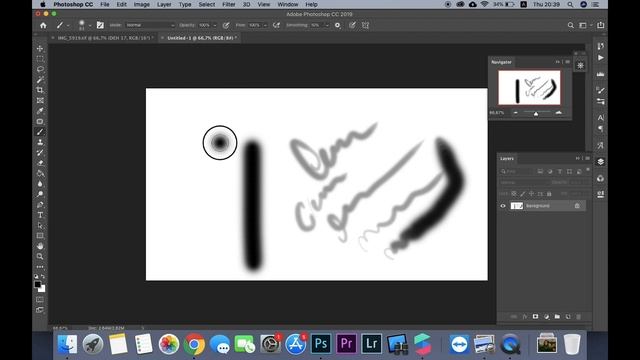
Task: Toggle pressure for size
Action: (x=352, y=25)
